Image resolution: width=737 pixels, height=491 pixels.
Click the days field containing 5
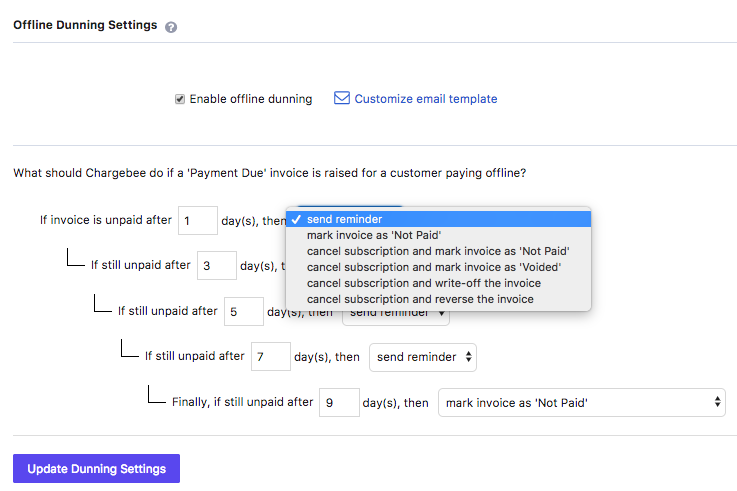point(244,311)
